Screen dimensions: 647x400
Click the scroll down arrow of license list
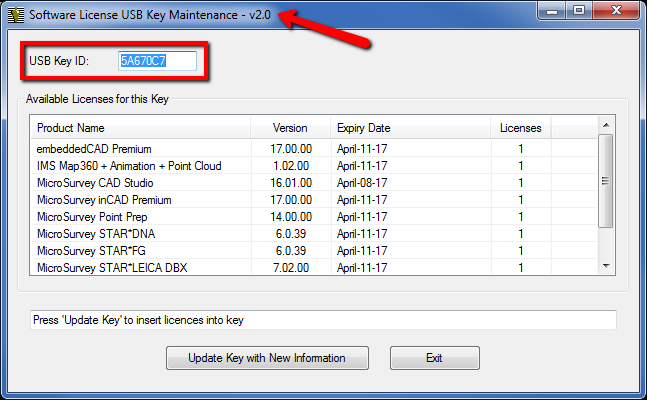pyautogui.click(x=606, y=266)
